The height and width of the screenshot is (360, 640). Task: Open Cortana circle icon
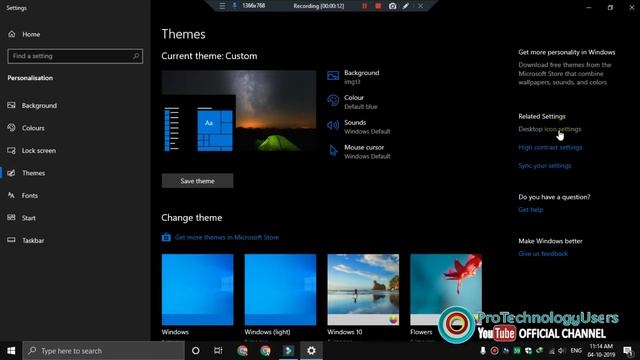tap(196, 351)
